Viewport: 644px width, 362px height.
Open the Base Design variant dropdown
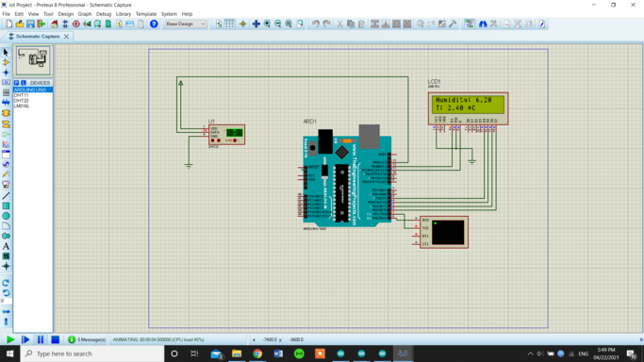tap(186, 25)
